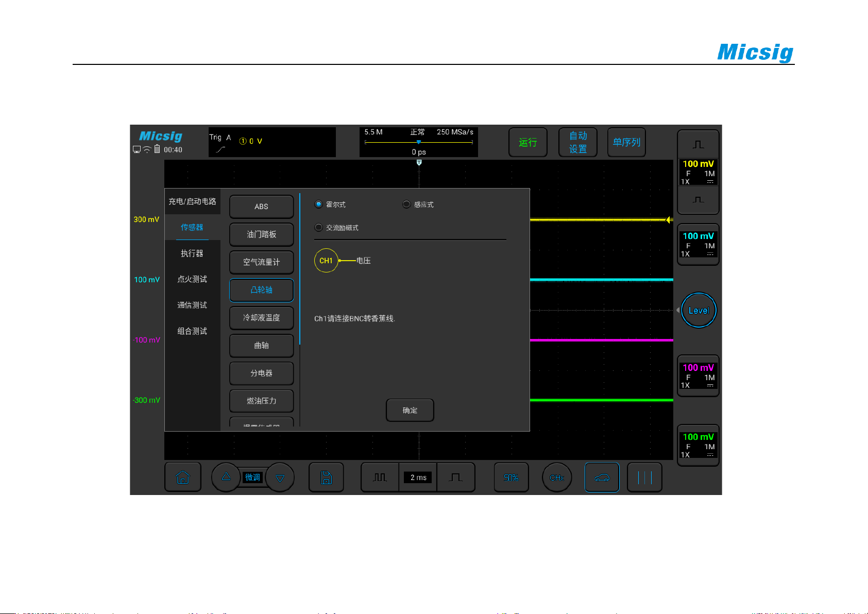This screenshot has width=868, height=614.
Task: Tap the trigger position marker atop the grid
Action: point(419,162)
